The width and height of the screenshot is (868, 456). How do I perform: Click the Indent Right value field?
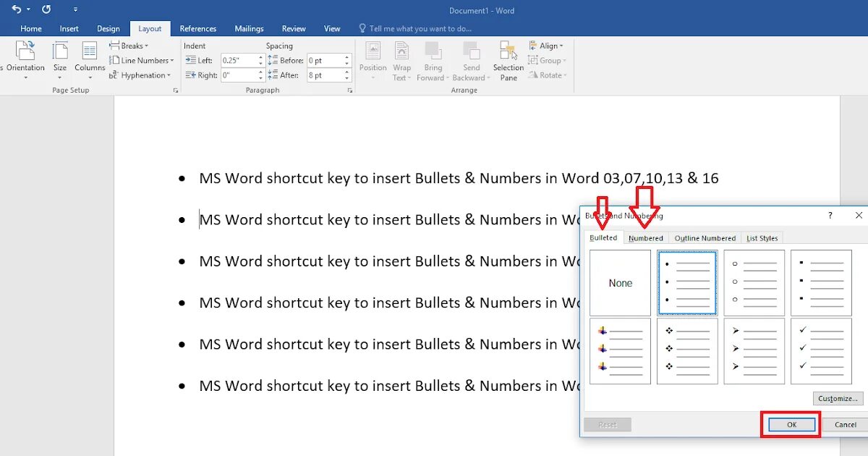pyautogui.click(x=239, y=75)
